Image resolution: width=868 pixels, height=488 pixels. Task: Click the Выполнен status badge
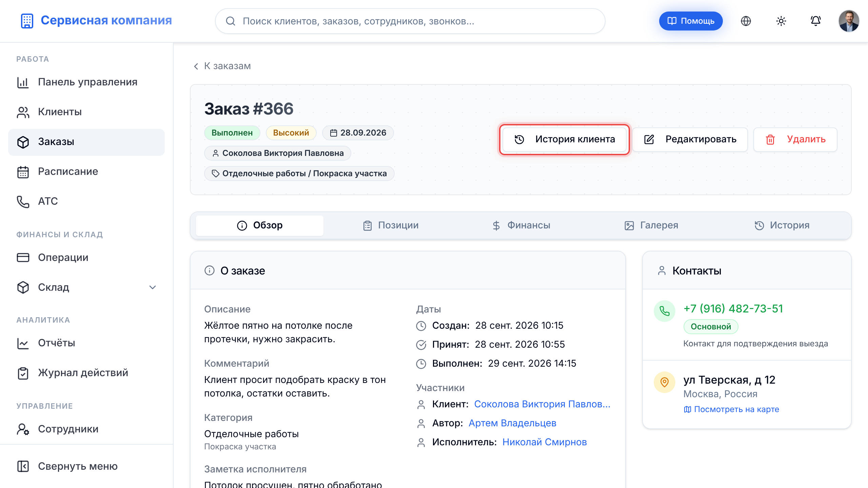pos(232,133)
